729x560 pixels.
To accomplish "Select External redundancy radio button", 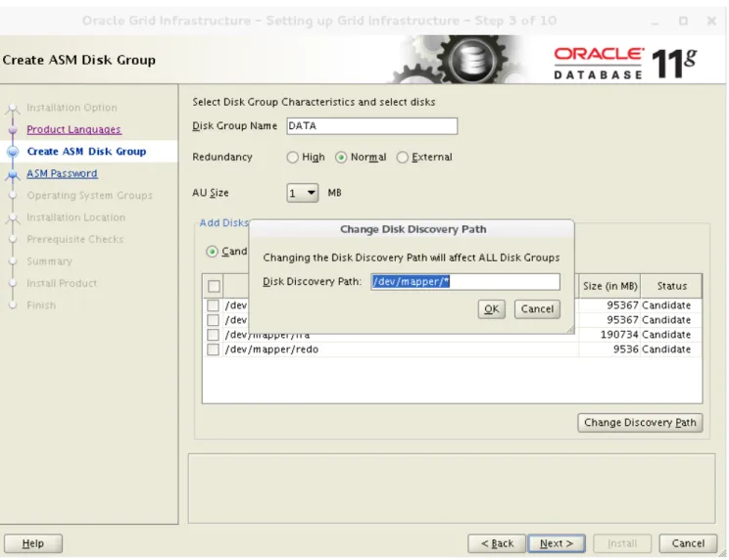I will [402, 158].
